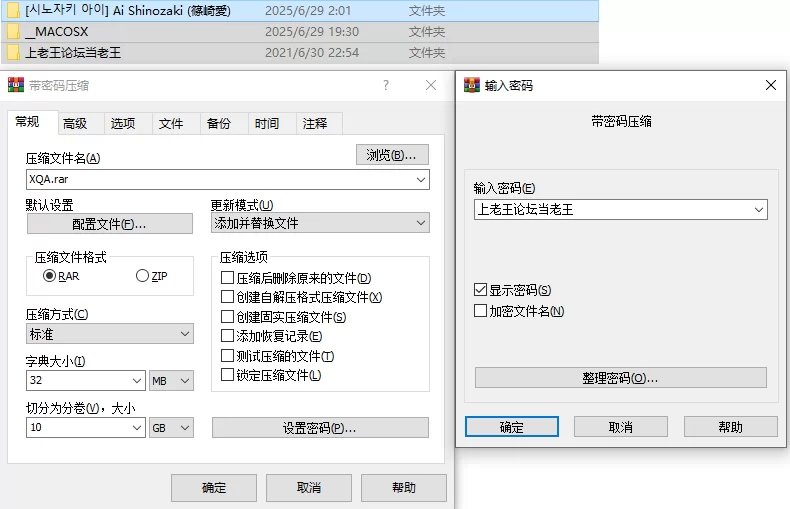Click the date 2025/6/29 2:01

pos(308,11)
